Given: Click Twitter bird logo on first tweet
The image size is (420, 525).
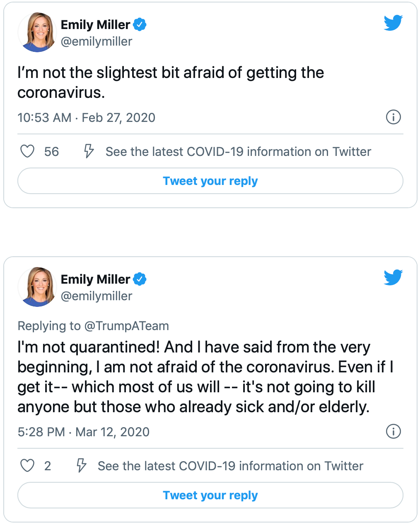Looking at the screenshot, I should (x=393, y=23).
